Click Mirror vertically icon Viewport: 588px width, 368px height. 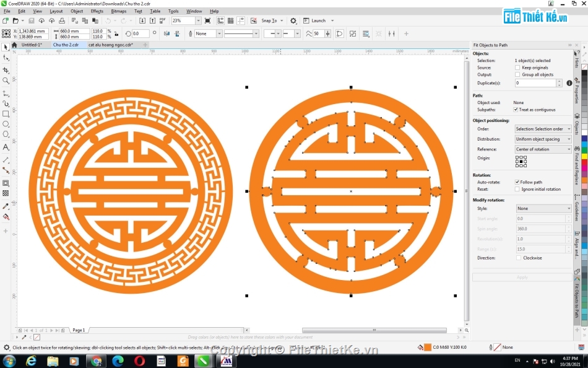(x=178, y=34)
